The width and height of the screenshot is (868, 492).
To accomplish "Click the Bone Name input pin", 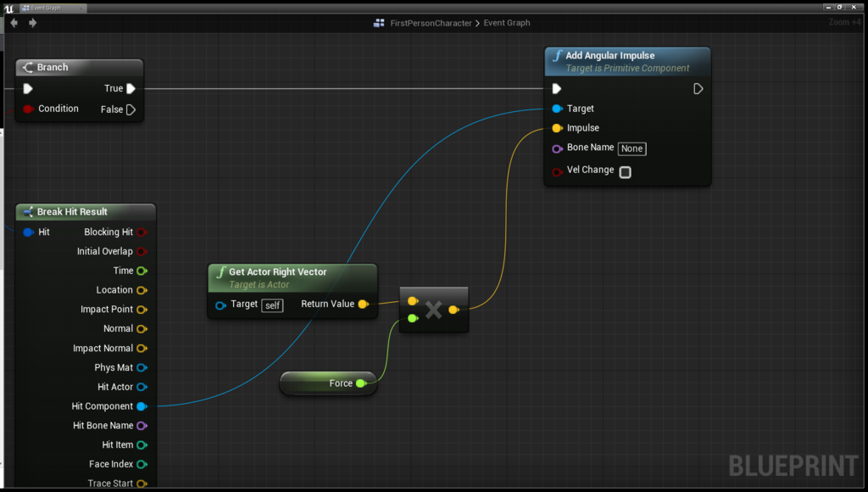I will coord(558,148).
